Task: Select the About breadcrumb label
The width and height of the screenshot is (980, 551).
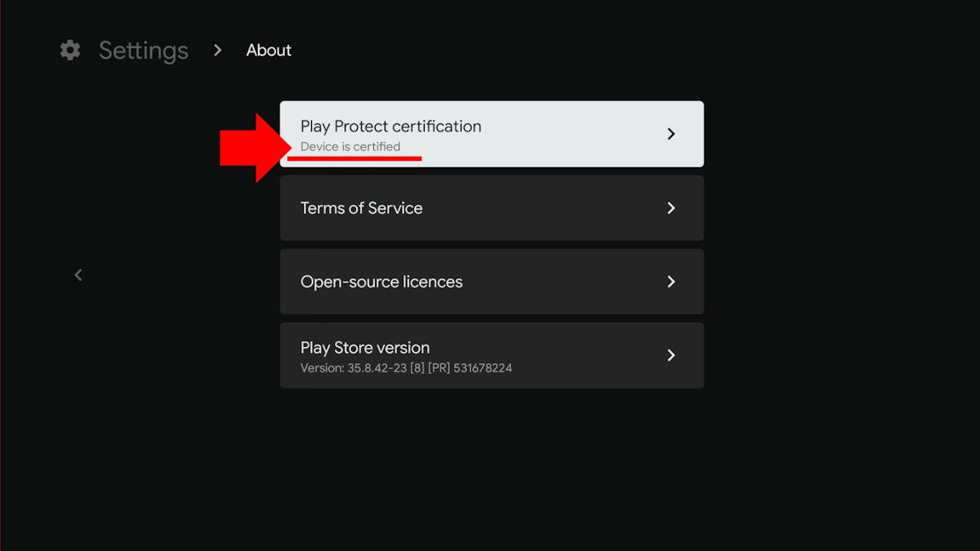Action: (x=269, y=51)
